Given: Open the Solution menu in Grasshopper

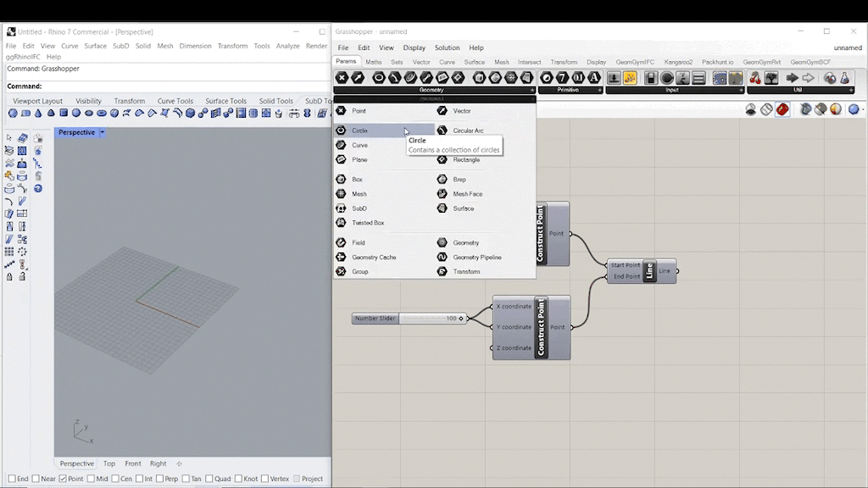Looking at the screenshot, I should [x=447, y=47].
